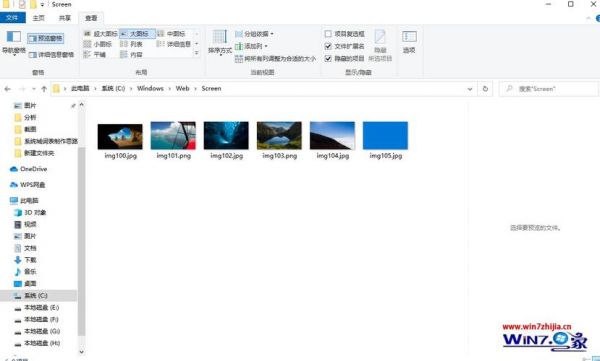Switch to the 共享 Share tab
This screenshot has height=361, width=600.
[65, 18]
